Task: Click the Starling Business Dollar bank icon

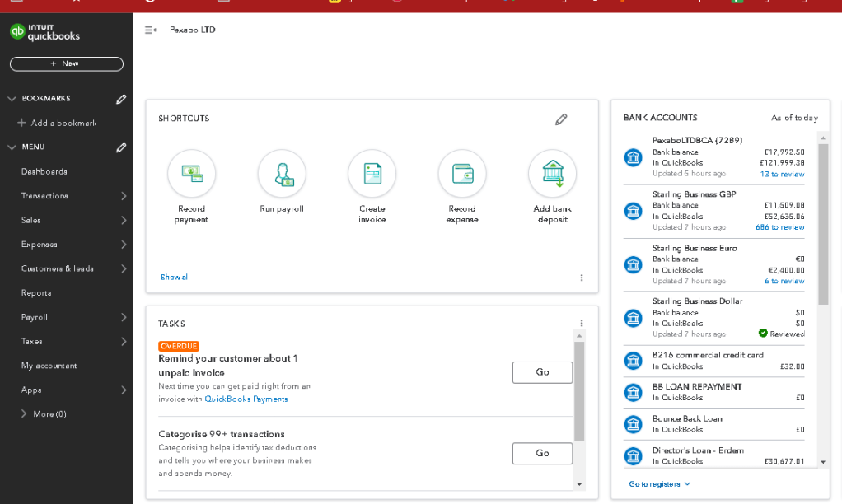Action: (633, 318)
